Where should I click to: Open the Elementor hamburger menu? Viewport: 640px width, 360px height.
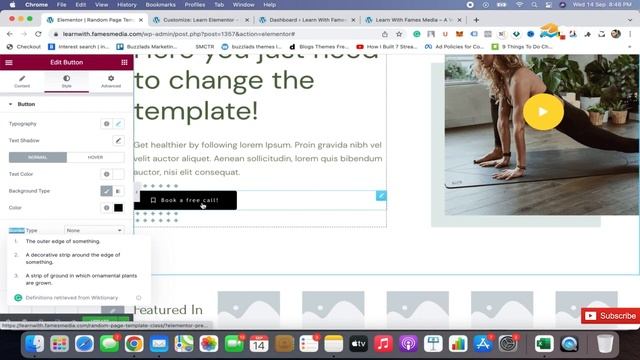9,62
